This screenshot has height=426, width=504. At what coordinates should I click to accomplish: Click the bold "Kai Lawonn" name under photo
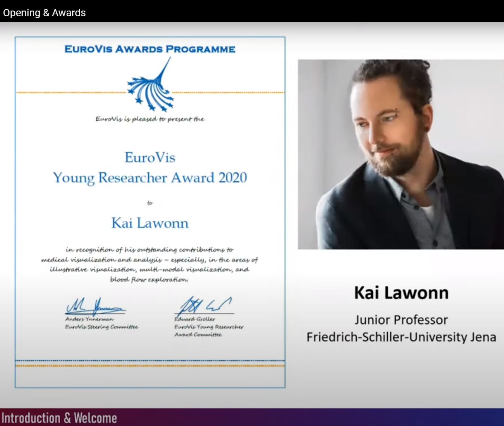pos(401,293)
